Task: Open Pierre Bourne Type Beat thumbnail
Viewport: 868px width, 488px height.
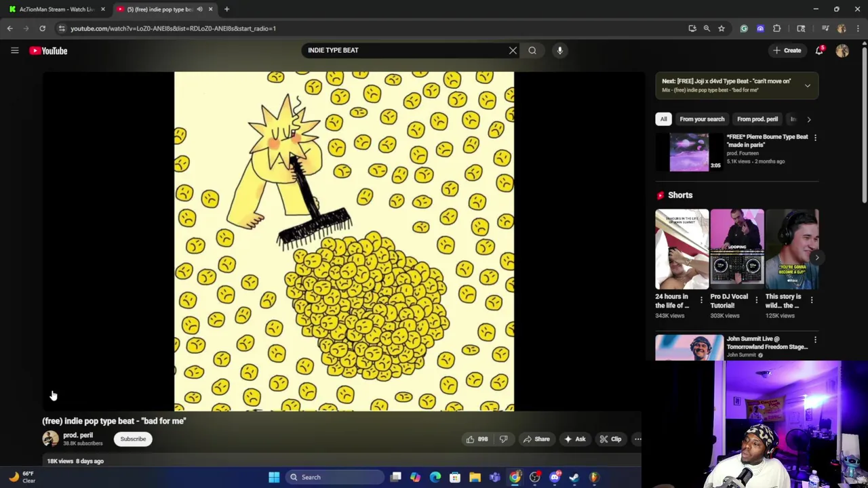Action: point(689,152)
